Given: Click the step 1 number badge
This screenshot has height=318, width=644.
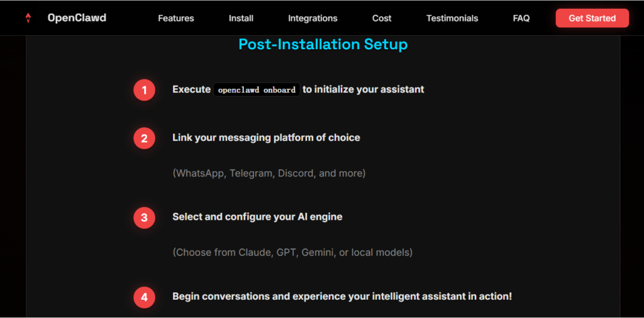Looking at the screenshot, I should [x=144, y=90].
